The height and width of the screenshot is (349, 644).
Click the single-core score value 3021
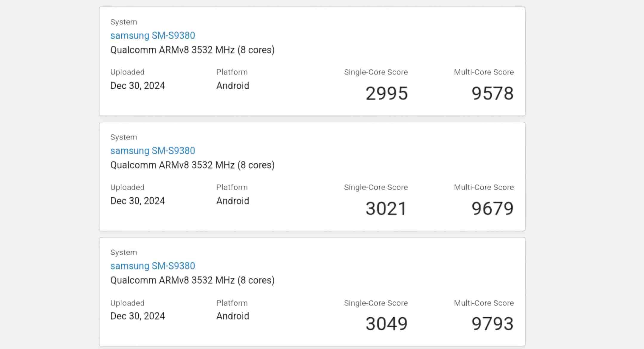coord(386,209)
